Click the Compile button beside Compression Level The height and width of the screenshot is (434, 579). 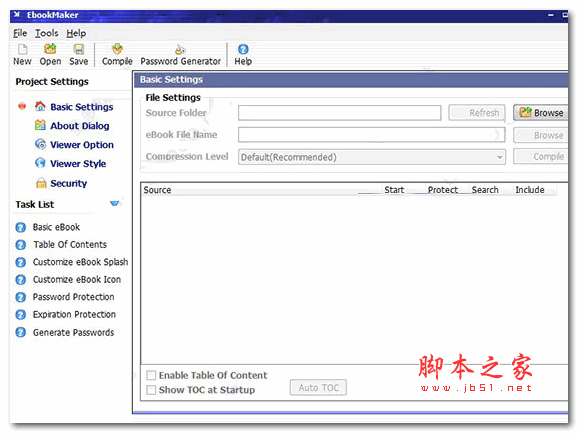(x=541, y=157)
